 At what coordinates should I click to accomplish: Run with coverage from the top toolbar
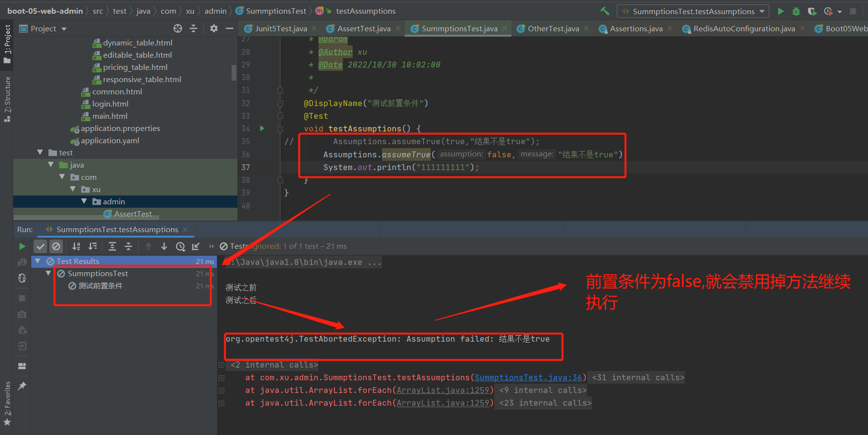pyautogui.click(x=812, y=11)
